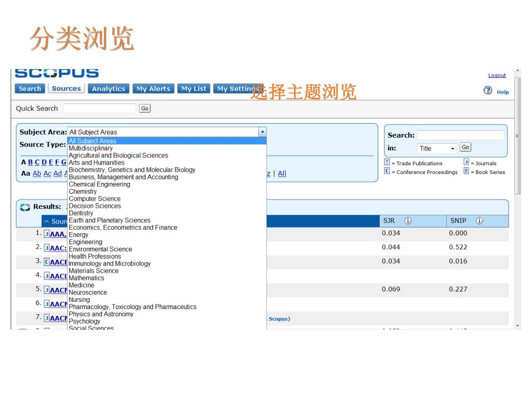
Task: Click the journal icon in row 5
Action: click(x=47, y=290)
